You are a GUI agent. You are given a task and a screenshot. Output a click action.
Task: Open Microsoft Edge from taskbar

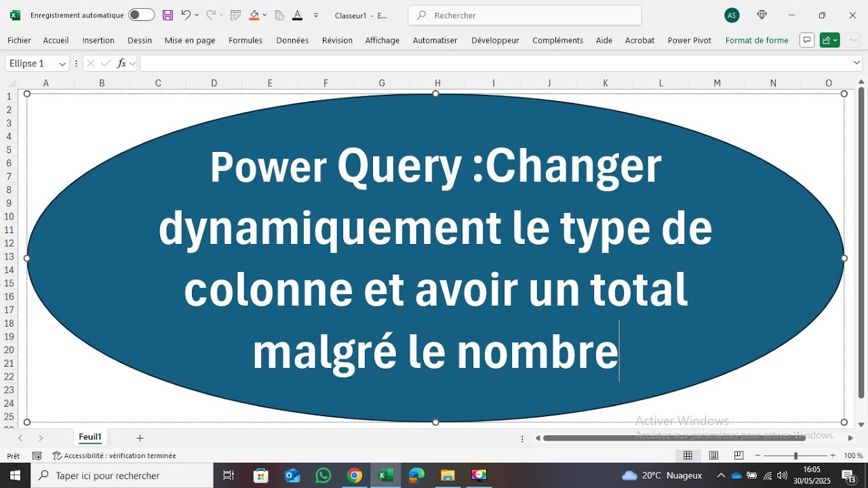416,475
